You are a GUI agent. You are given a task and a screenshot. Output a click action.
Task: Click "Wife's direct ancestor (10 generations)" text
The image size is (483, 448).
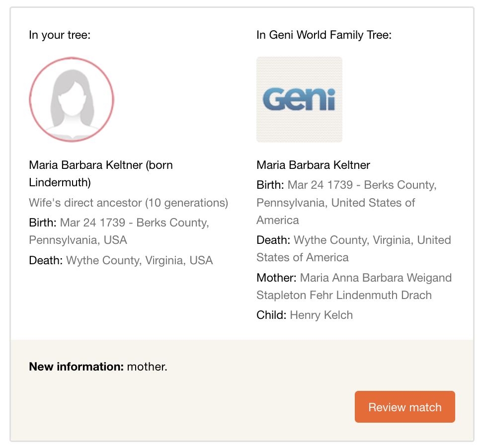point(128,203)
